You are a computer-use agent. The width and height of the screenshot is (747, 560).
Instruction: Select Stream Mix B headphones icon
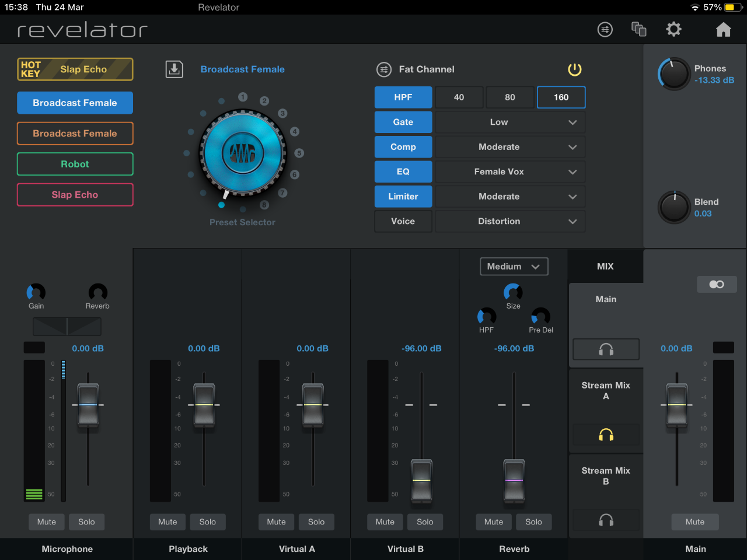[606, 520]
